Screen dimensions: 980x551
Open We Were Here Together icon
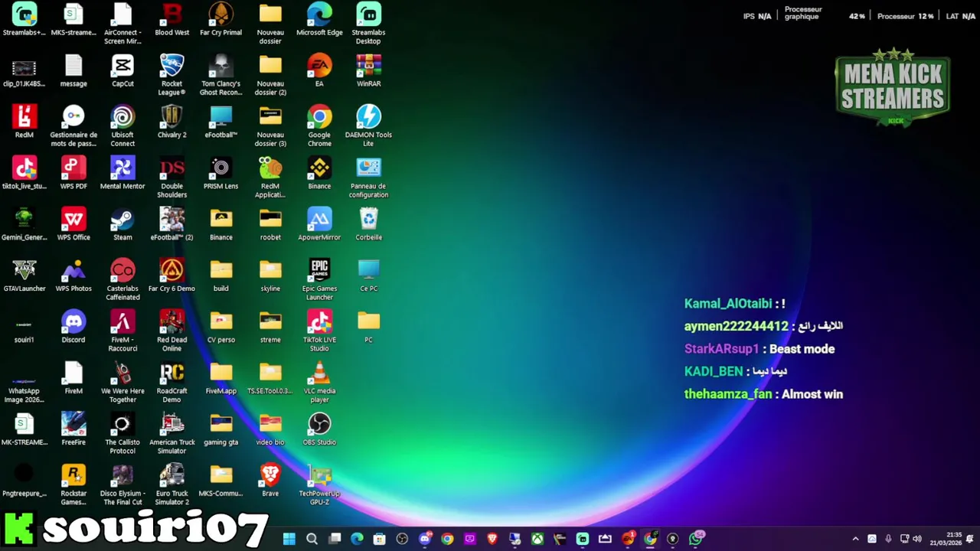click(122, 382)
